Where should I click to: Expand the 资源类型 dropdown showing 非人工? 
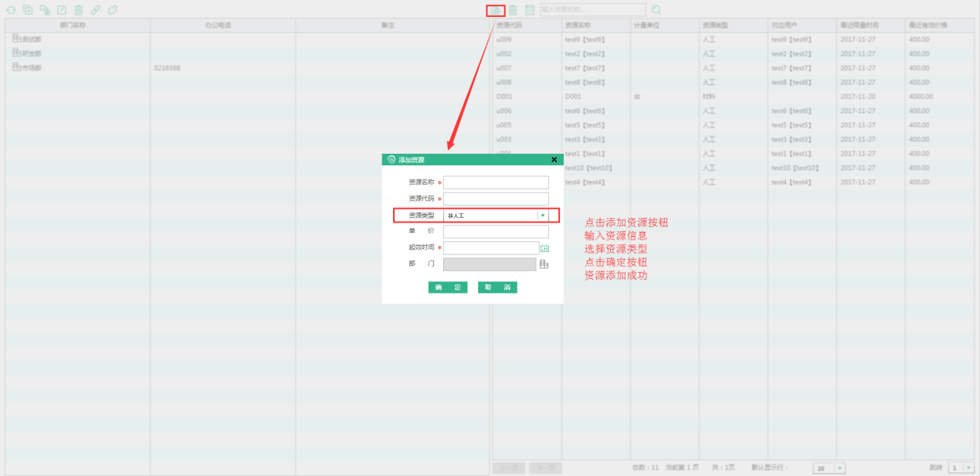(543, 216)
